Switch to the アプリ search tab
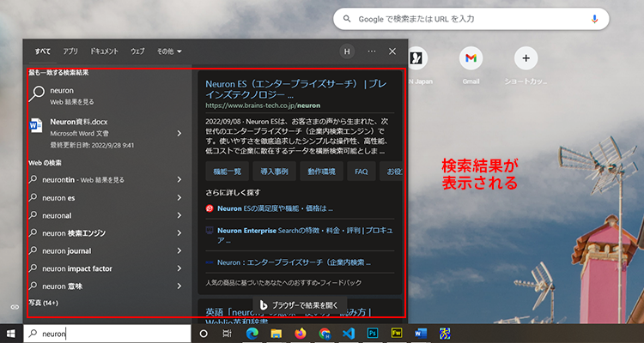 click(x=70, y=51)
